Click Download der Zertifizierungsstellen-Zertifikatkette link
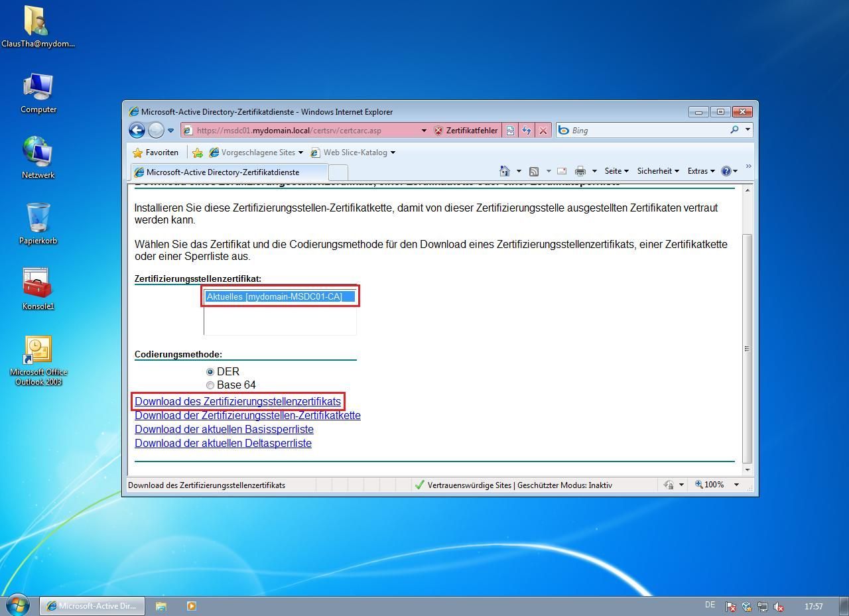 (247, 415)
